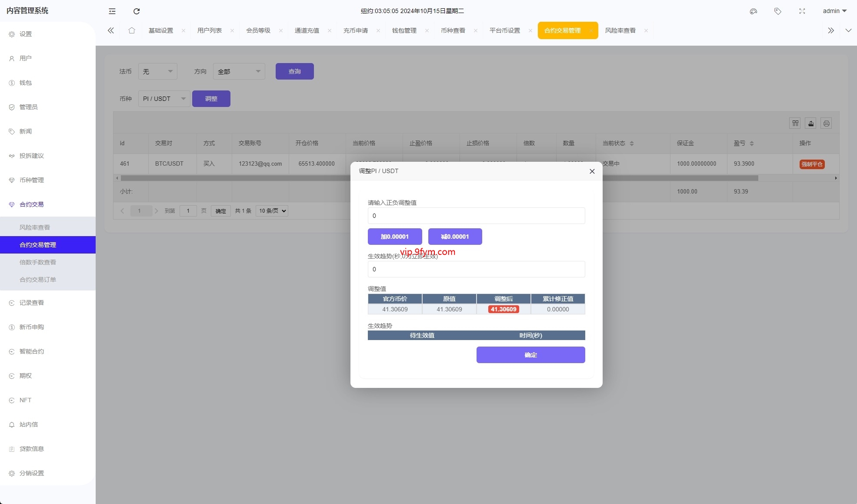Viewport: 857px width, 504px height.
Task: Click the 加0.00001 button
Action: [395, 237]
